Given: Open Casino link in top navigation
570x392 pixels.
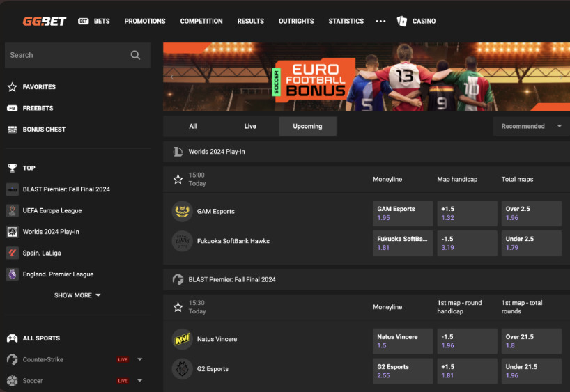Looking at the screenshot, I should point(424,22).
